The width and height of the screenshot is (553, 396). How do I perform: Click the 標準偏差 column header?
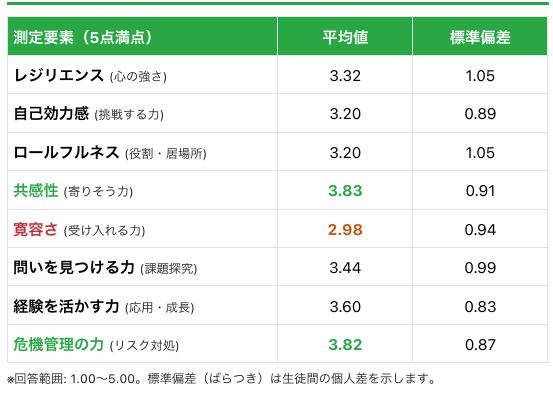(x=480, y=37)
